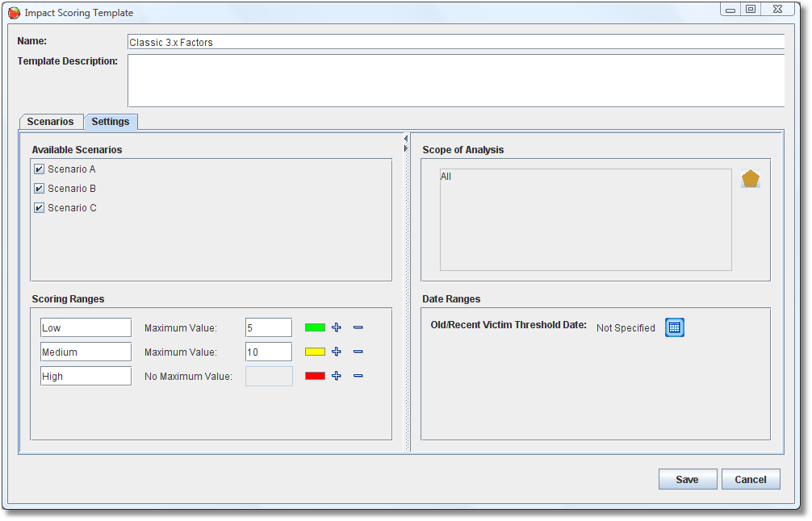Pick the green color for the Low range
Screen dimensions: 812x521
[315, 327]
